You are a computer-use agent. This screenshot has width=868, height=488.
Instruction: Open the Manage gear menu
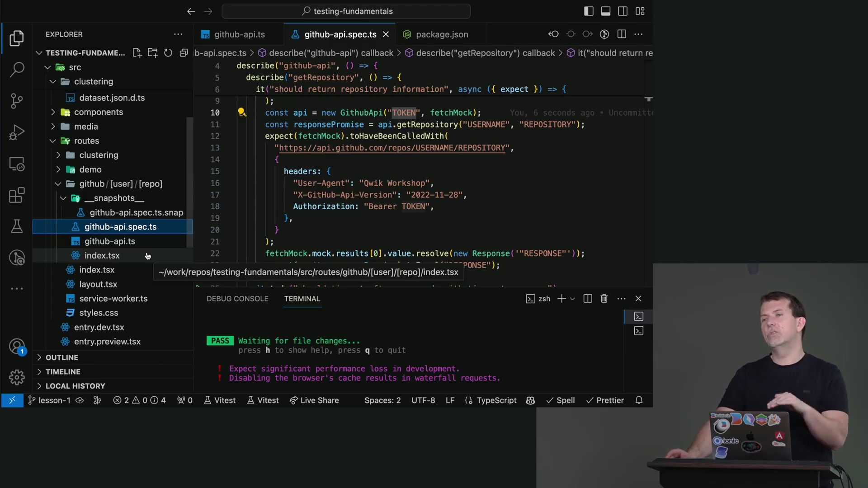pos(17,377)
